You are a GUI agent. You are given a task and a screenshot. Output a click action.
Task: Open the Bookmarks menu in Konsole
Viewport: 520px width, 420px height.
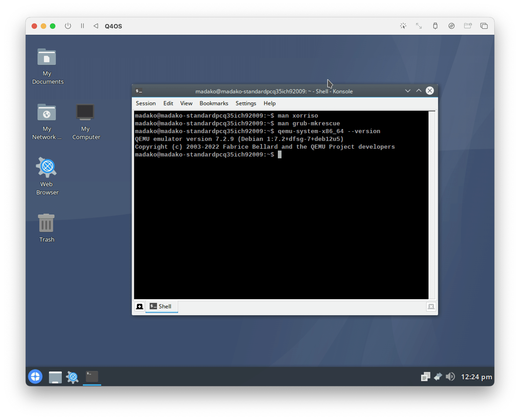pyautogui.click(x=214, y=103)
